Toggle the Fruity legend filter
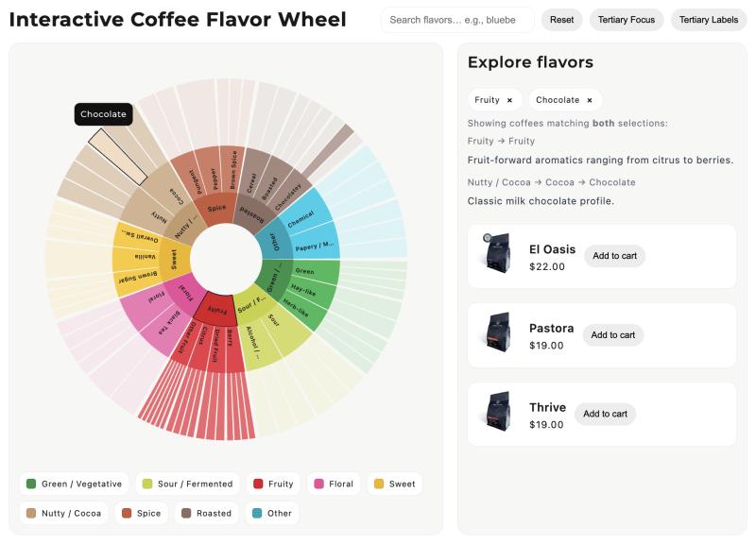Image resolution: width=756 pixels, height=544 pixels. click(x=272, y=484)
